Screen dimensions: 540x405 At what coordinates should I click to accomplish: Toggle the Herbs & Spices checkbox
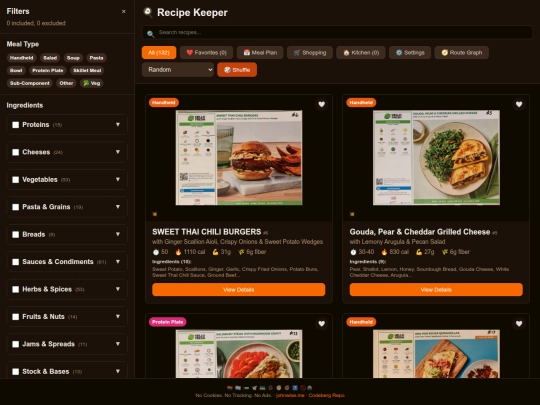pyautogui.click(x=15, y=289)
